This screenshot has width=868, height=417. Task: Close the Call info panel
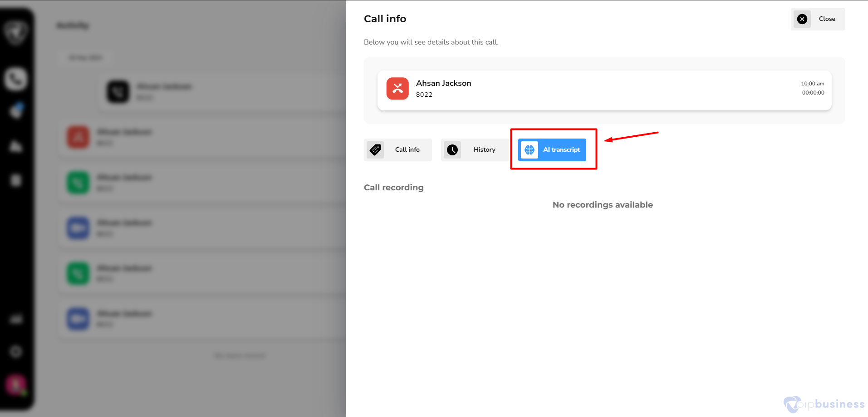[x=818, y=19]
